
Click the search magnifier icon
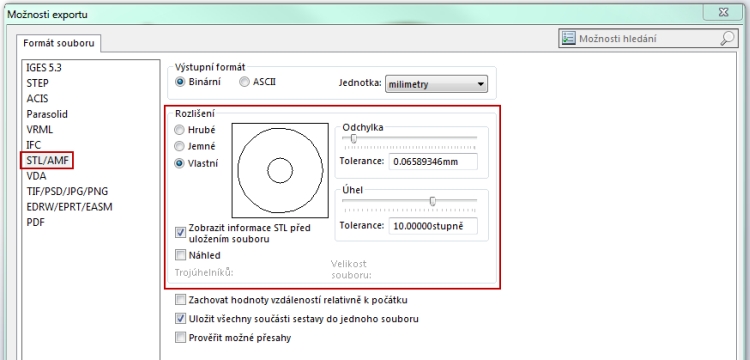[727, 38]
